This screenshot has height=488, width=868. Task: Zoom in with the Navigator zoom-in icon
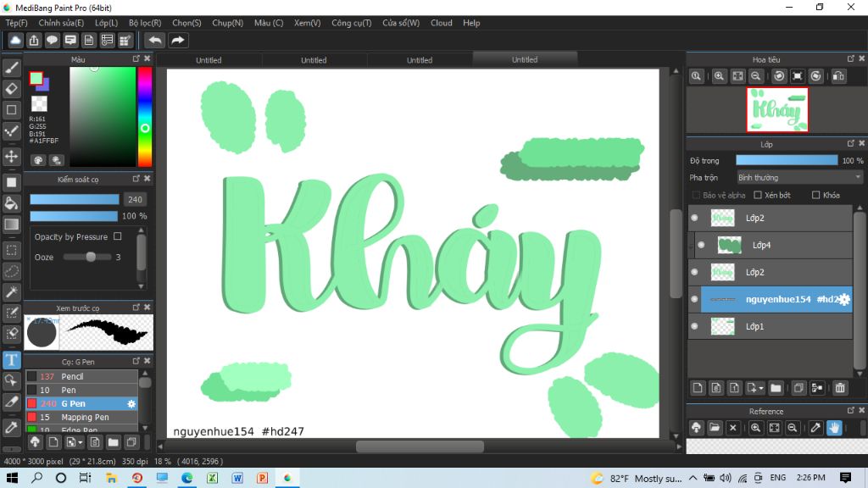coord(719,76)
